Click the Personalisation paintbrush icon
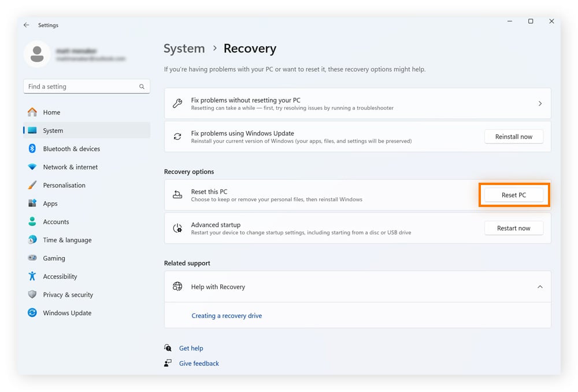 click(x=32, y=185)
